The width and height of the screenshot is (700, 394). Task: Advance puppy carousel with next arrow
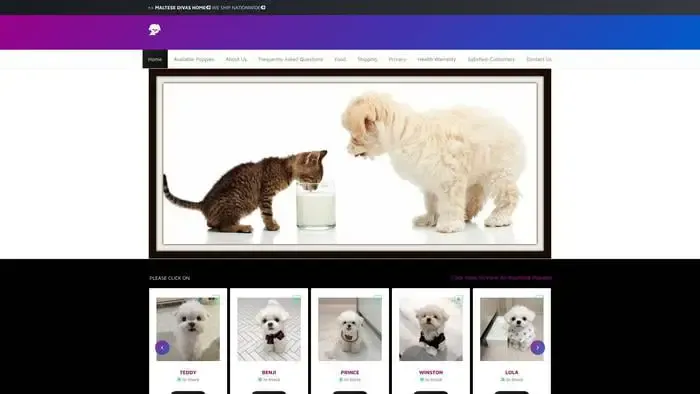(538, 347)
